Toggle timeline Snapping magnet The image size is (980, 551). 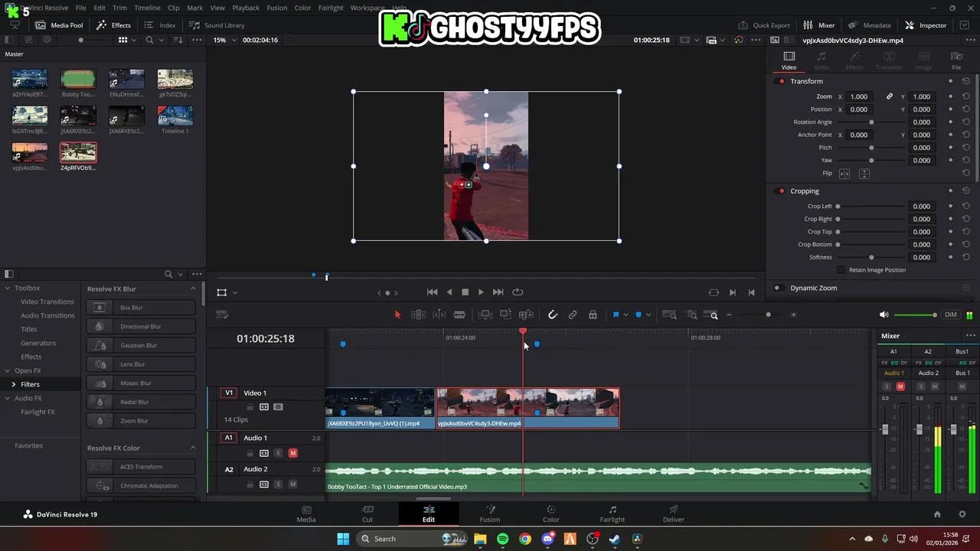point(553,315)
